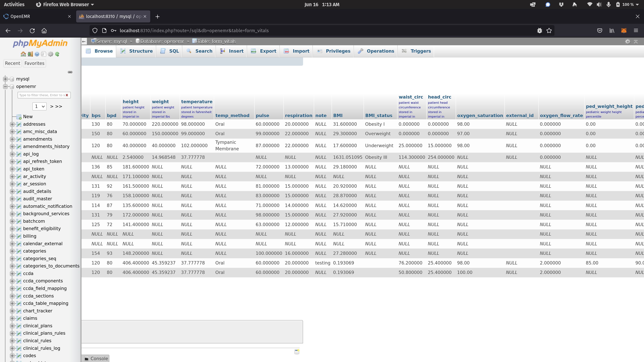The height and width of the screenshot is (362, 644).
Task: Click the log out door icon
Action: 30,54
